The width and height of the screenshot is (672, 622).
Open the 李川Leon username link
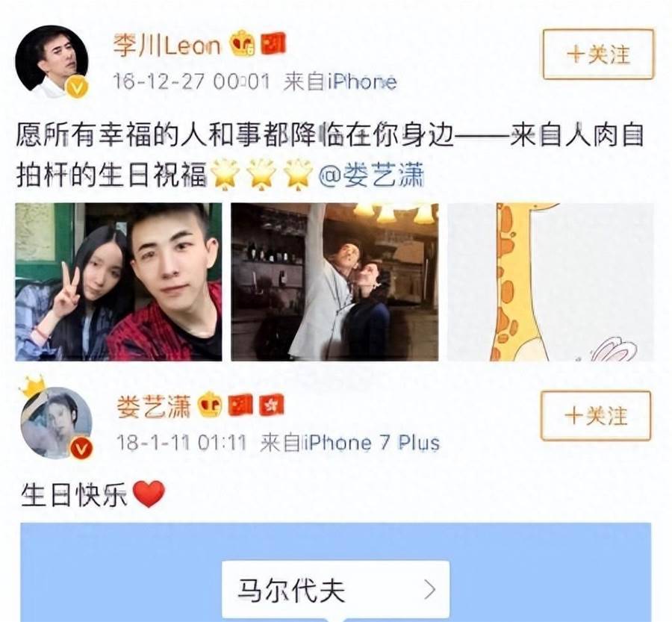pos(167,45)
